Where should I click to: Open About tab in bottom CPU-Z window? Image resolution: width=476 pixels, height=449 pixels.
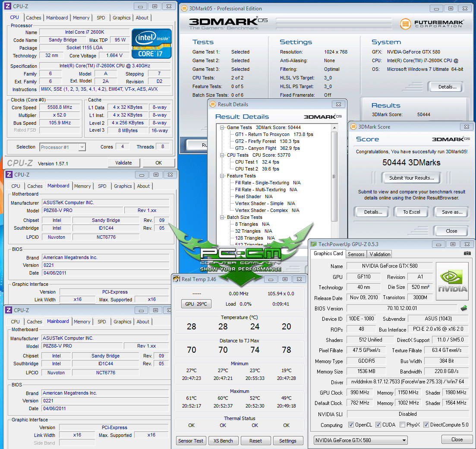pos(143,321)
